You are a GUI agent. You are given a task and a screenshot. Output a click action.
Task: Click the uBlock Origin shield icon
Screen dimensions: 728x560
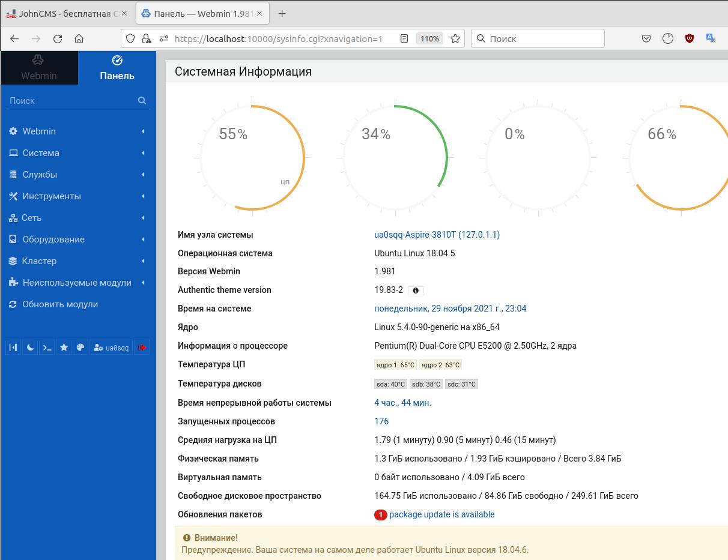tap(690, 38)
